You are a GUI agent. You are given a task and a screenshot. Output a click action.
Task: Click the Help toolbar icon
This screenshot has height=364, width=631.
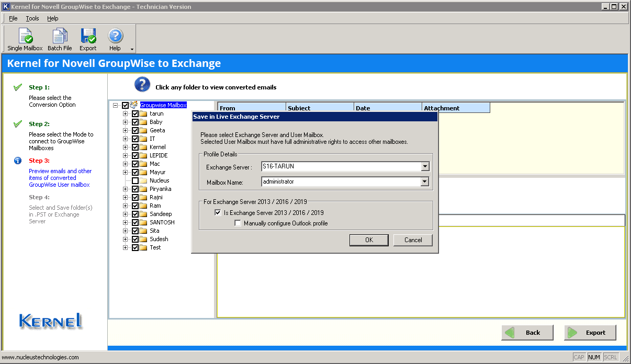pyautogui.click(x=115, y=36)
